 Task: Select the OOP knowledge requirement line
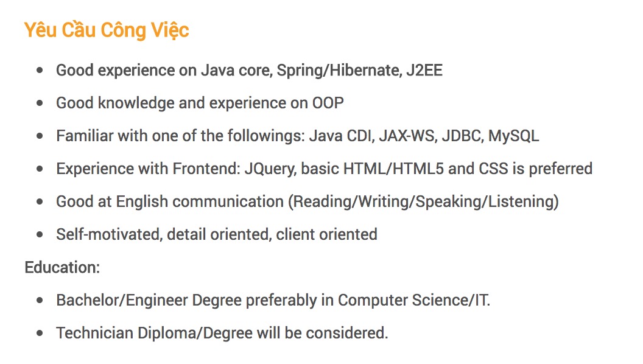[x=200, y=103]
